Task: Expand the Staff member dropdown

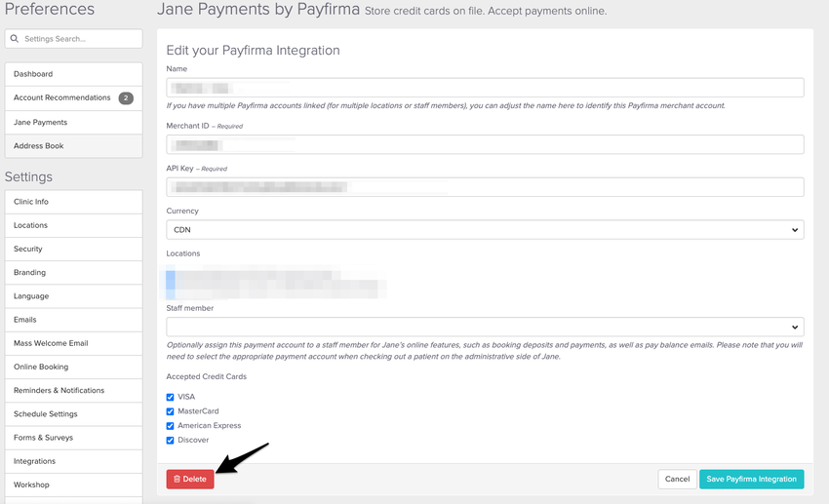Action: tap(485, 327)
